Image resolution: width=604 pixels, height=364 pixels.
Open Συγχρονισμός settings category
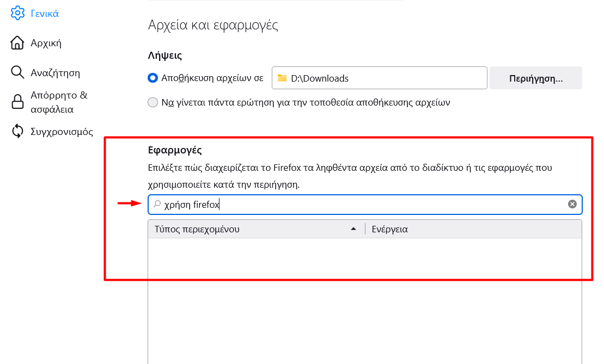pos(62,132)
